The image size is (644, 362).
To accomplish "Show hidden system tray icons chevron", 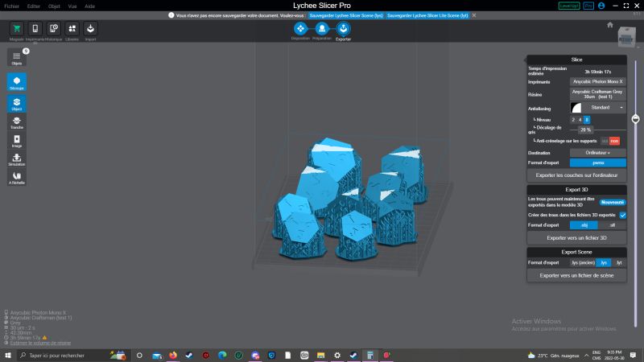I will [586, 356].
